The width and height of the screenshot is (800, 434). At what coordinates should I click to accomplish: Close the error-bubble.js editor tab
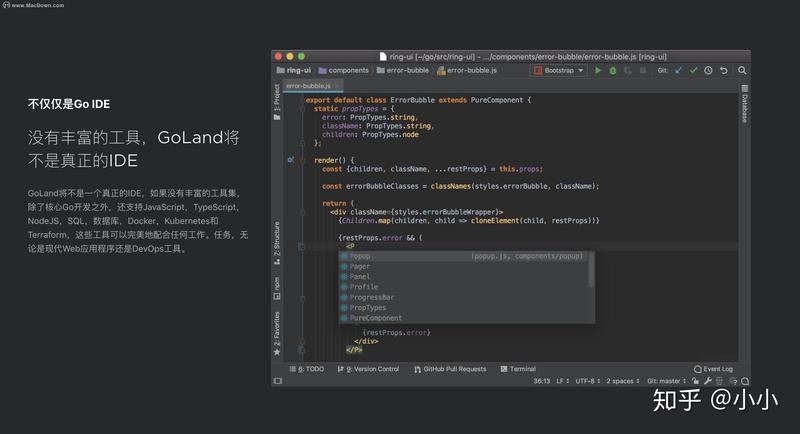[337, 86]
